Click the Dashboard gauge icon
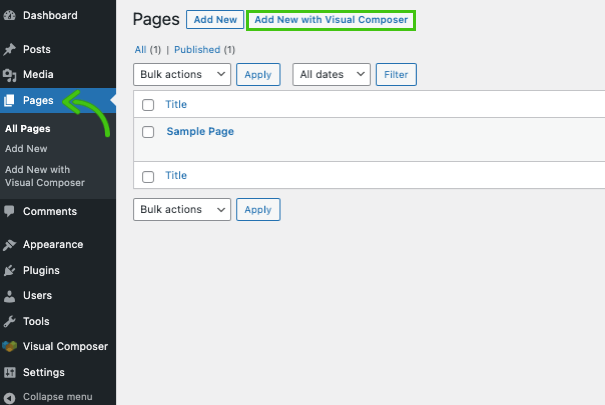Image resolution: width=605 pixels, height=405 pixels. click(x=10, y=15)
